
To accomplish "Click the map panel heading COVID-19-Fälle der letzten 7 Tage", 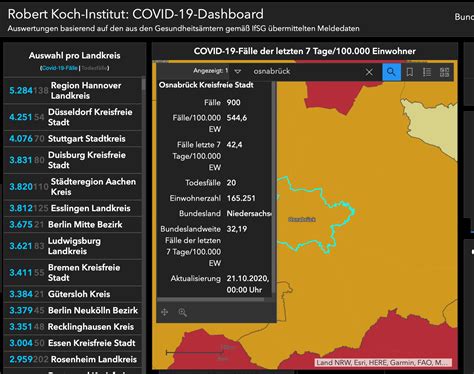I will (305, 51).
